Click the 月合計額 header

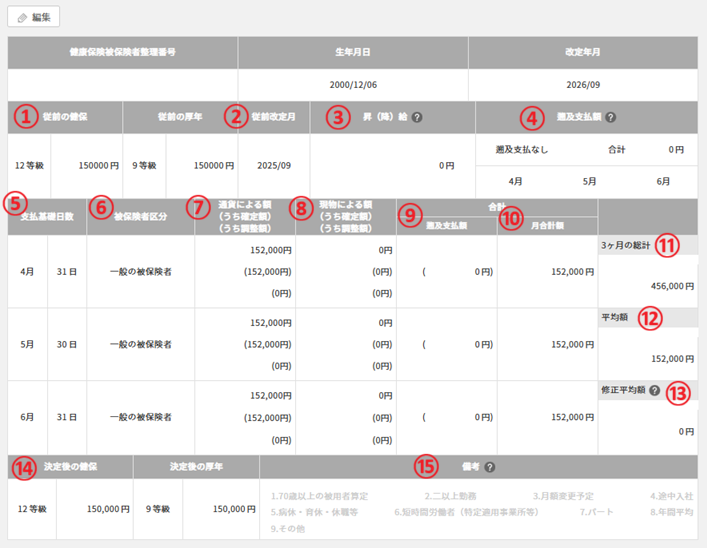point(547,226)
